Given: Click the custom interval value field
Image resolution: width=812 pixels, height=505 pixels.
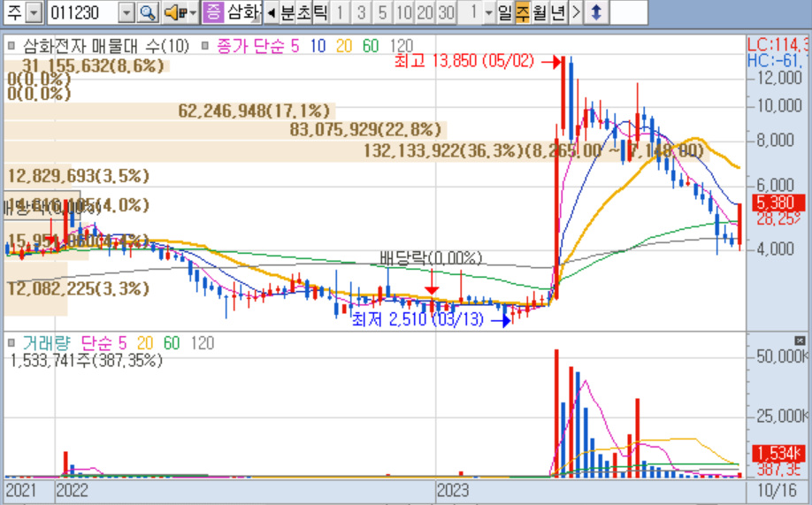Looking at the screenshot, I should coord(470,13).
